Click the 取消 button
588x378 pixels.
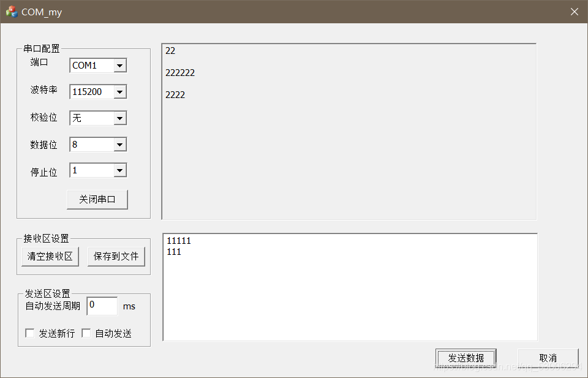[548, 358]
